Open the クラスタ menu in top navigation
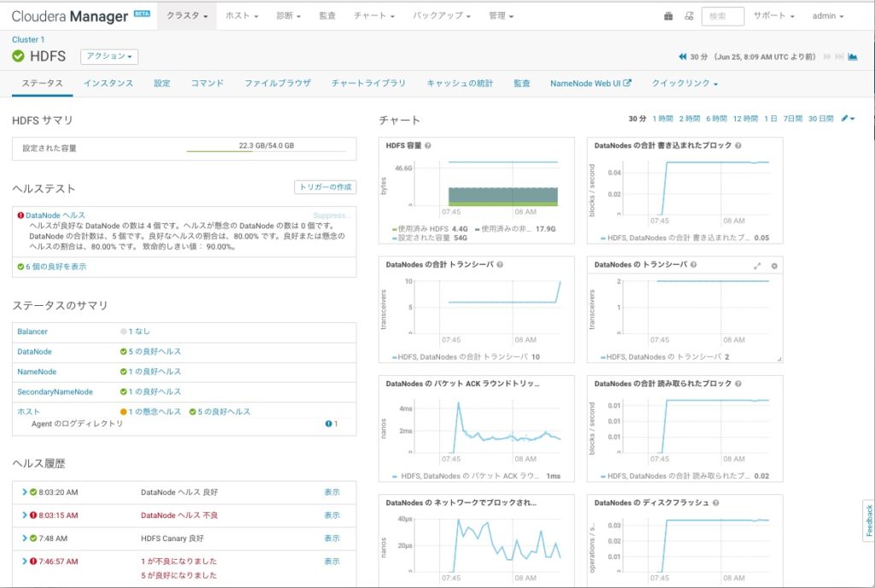This screenshot has height=588, width=875. [187, 15]
